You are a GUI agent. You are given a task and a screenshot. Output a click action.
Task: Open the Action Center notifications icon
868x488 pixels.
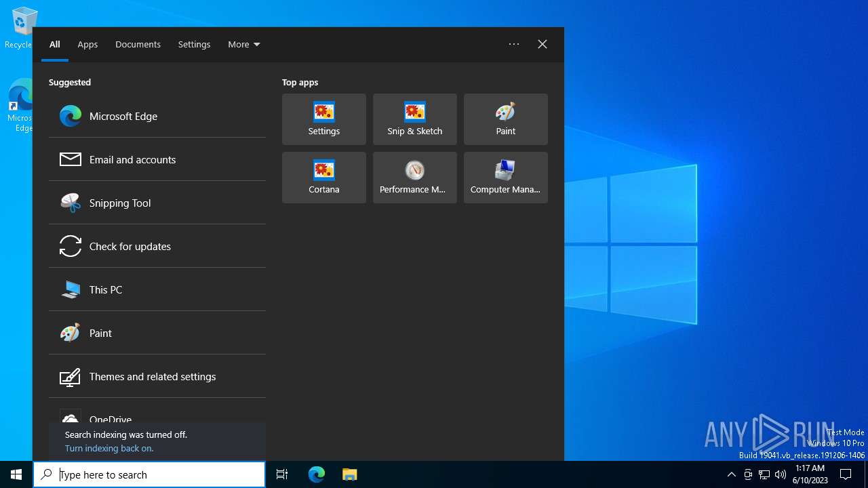[x=846, y=474]
